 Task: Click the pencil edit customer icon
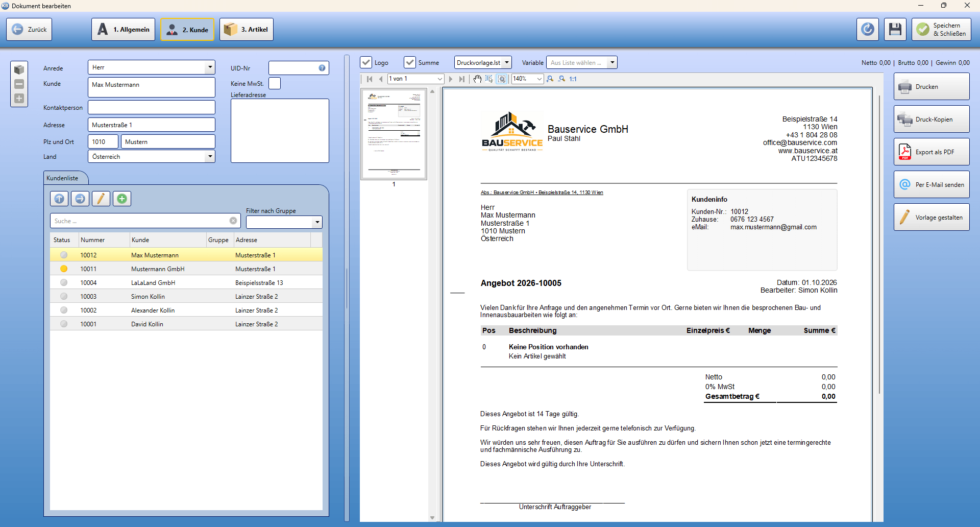pos(101,199)
